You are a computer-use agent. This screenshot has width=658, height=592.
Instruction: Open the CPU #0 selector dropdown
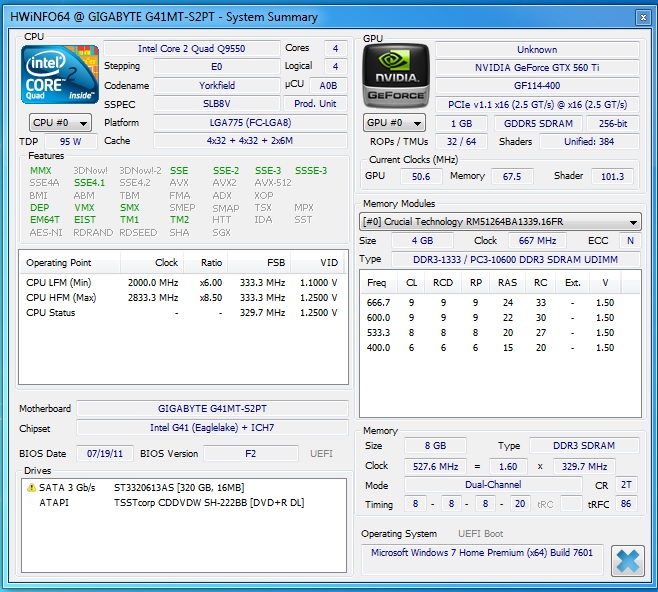(x=60, y=123)
